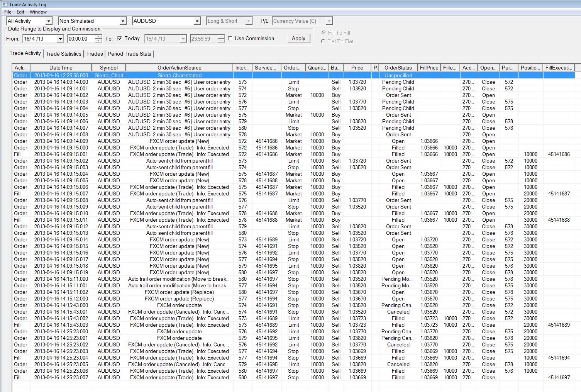Open the From date picker dropdown
The image size is (581, 392).
click(x=60, y=39)
